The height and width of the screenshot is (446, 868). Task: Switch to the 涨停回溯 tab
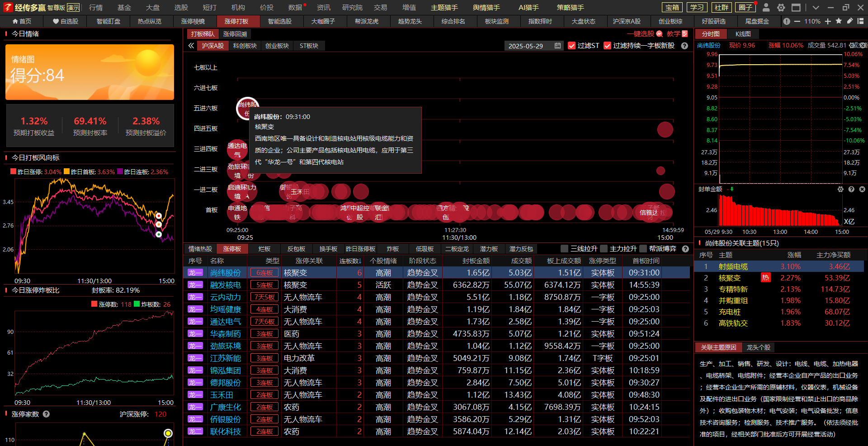point(235,34)
